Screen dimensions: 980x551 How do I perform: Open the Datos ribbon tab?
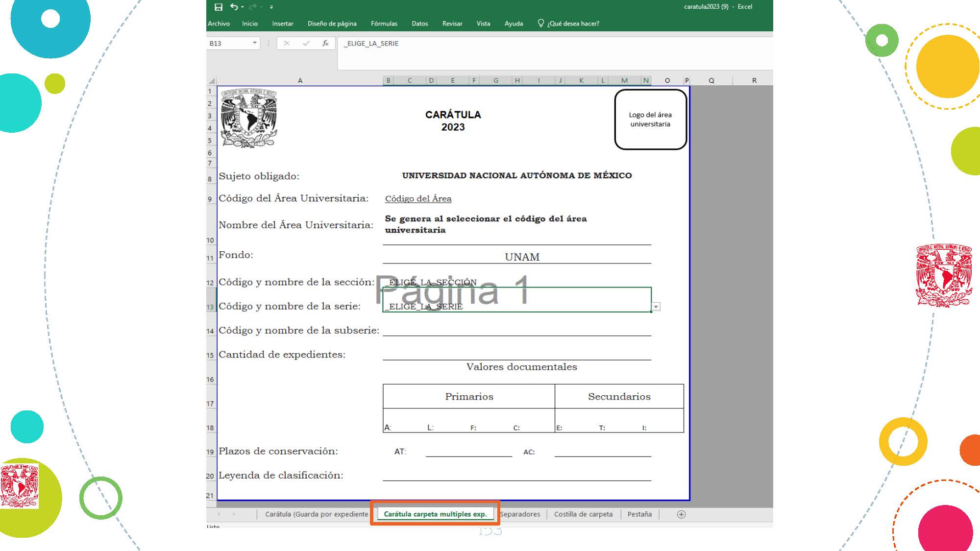coord(420,24)
